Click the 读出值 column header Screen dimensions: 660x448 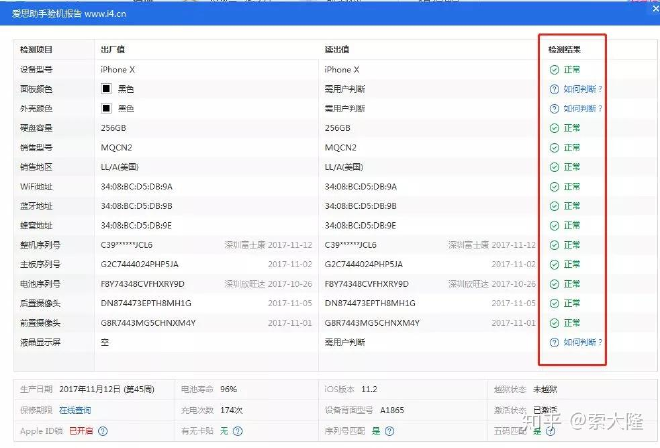pyautogui.click(x=337, y=50)
